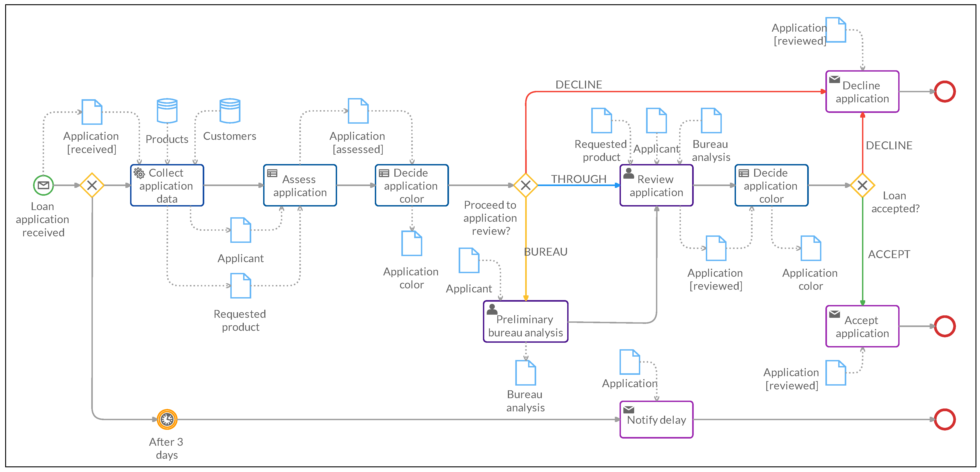Click the Accept application task
This screenshot has height=472, width=980.
(x=862, y=326)
